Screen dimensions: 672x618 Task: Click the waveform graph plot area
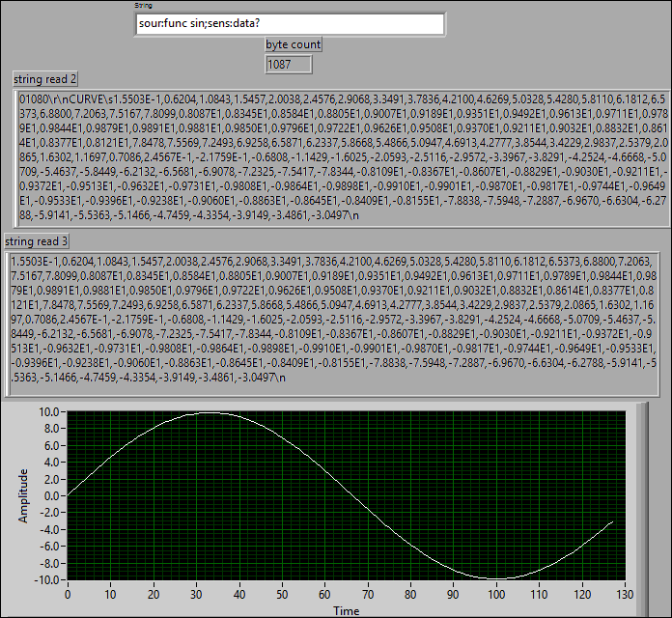[347, 495]
